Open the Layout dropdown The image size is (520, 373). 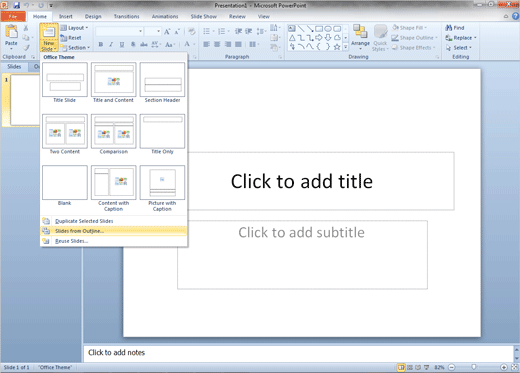75,28
